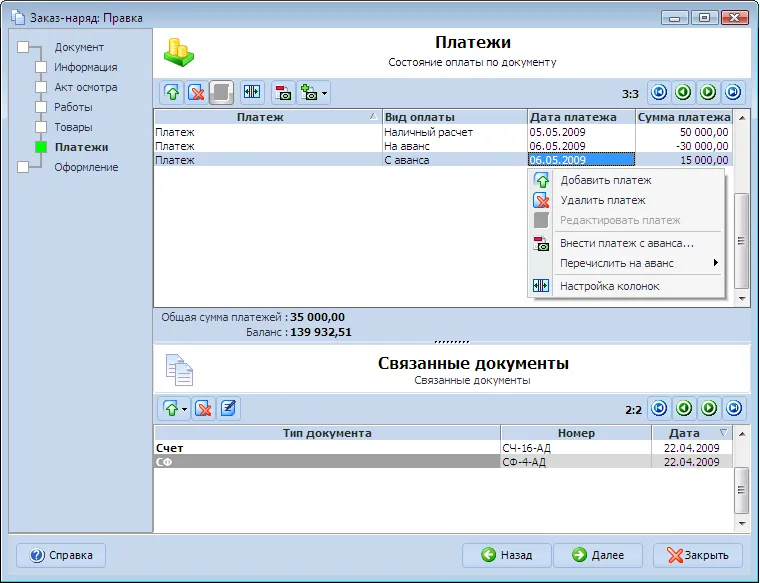760x583 pixels.
Task: Choose Настройка колонок from context menu
Action: (626, 286)
